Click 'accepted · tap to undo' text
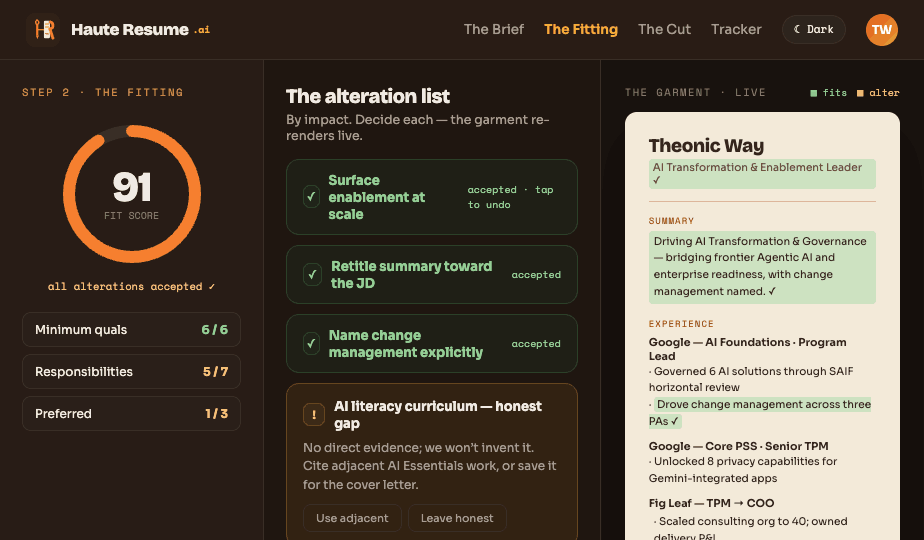The width and height of the screenshot is (924, 540). [510, 197]
